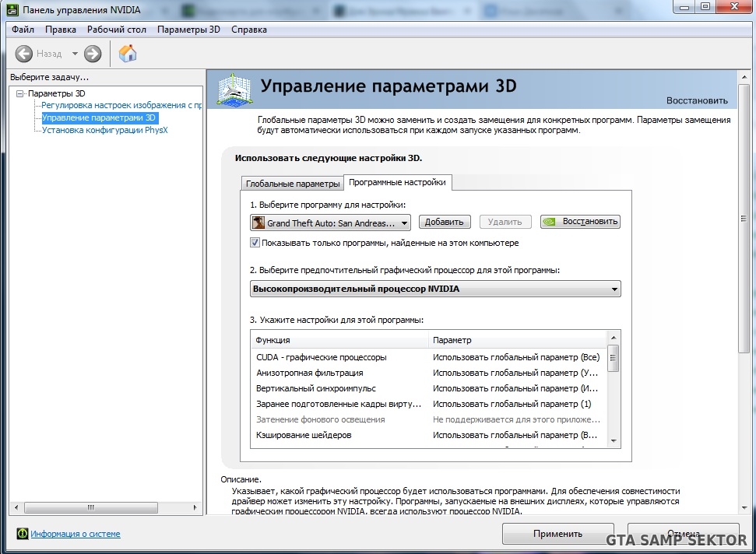
Task: Open the Справка menu
Action: pyautogui.click(x=249, y=30)
